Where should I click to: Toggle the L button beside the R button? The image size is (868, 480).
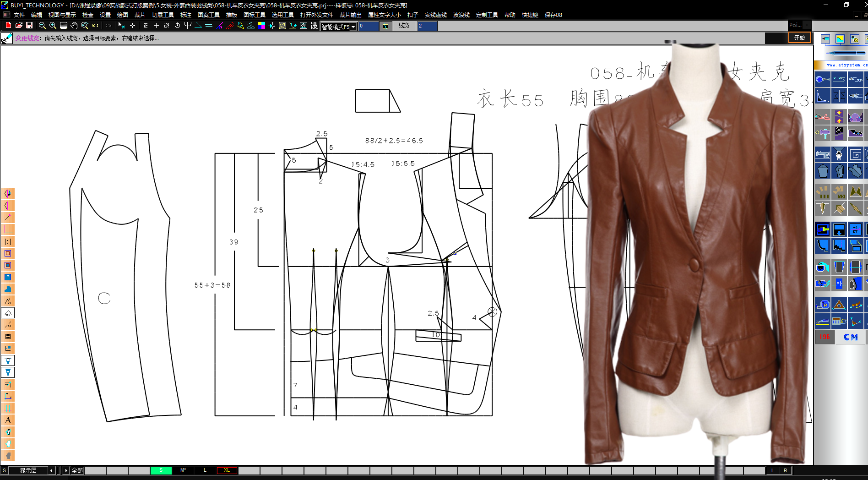[x=773, y=470]
